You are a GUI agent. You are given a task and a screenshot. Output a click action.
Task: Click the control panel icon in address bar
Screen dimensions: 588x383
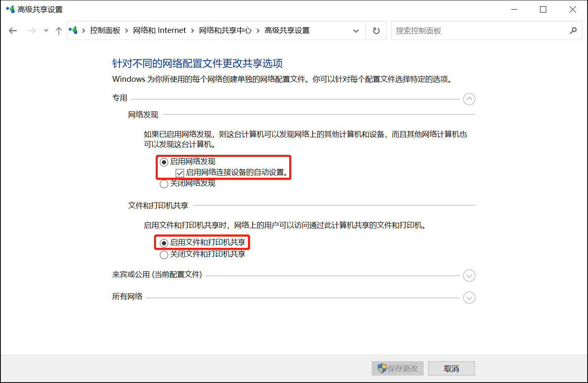[73, 30]
